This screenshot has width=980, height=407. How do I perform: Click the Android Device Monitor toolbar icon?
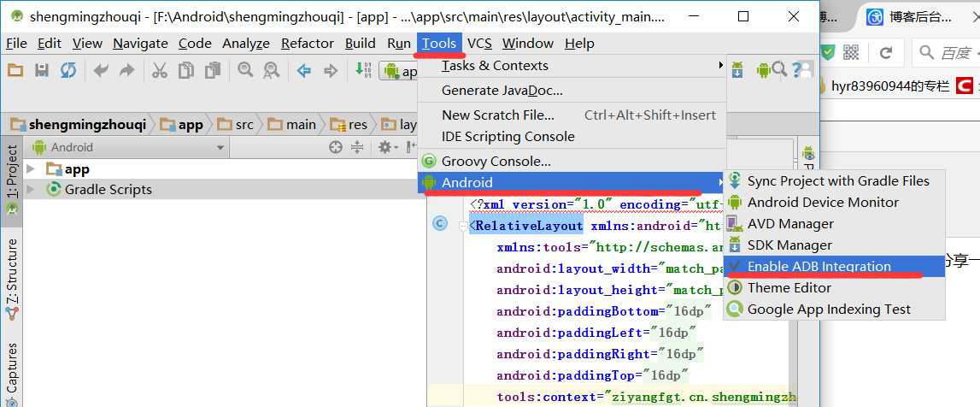coord(763,69)
